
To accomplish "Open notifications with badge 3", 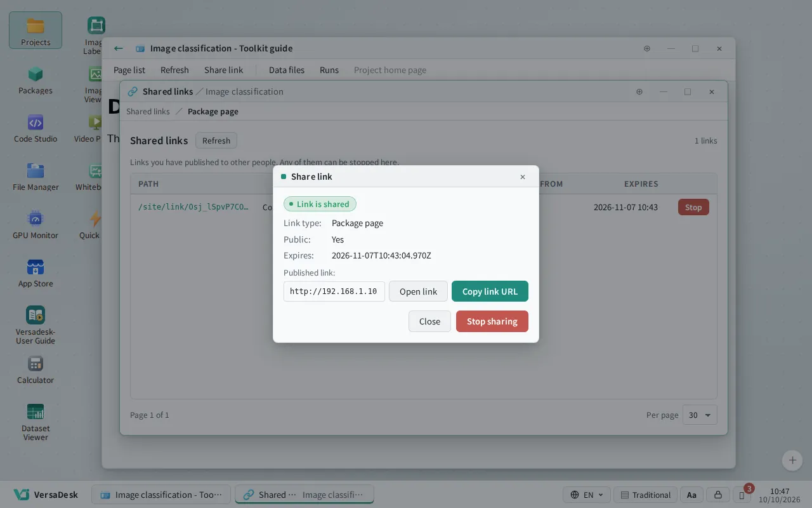I will coord(742,495).
